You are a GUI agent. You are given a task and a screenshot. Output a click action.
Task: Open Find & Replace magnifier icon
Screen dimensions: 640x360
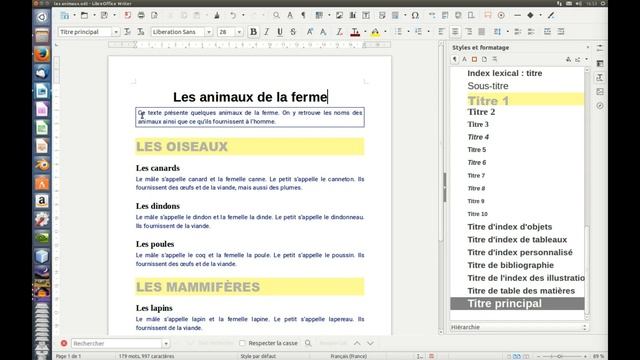(276, 16)
